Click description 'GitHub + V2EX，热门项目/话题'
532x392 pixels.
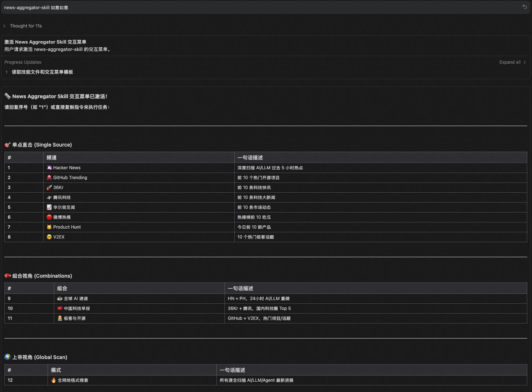(259, 318)
